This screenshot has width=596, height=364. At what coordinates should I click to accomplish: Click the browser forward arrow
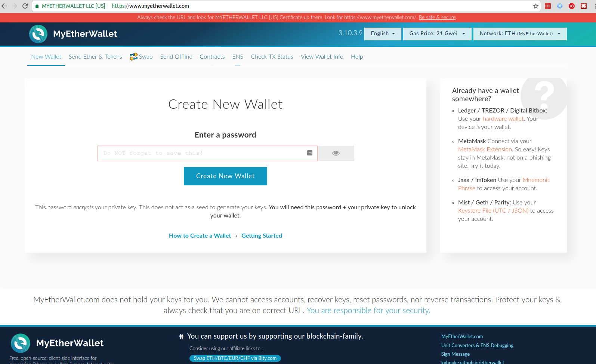pos(15,6)
